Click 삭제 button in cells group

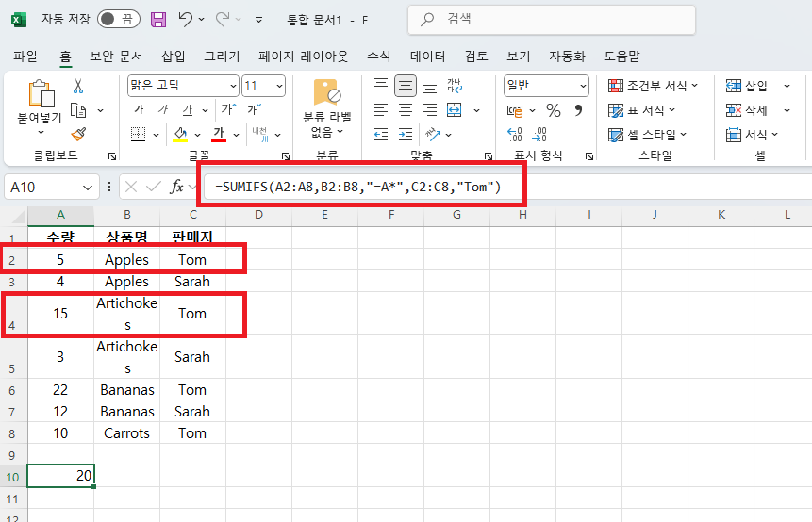tap(746, 109)
